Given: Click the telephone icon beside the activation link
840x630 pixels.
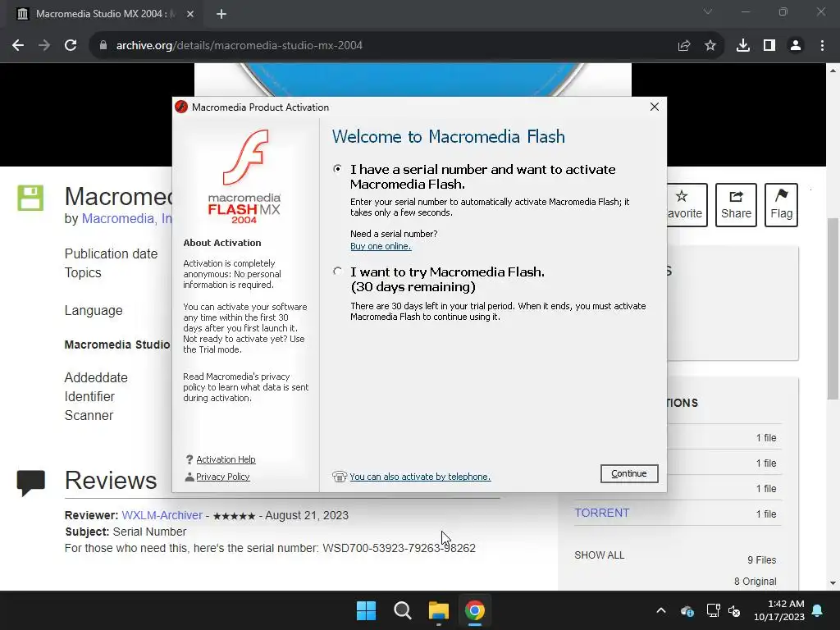Looking at the screenshot, I should [339, 477].
